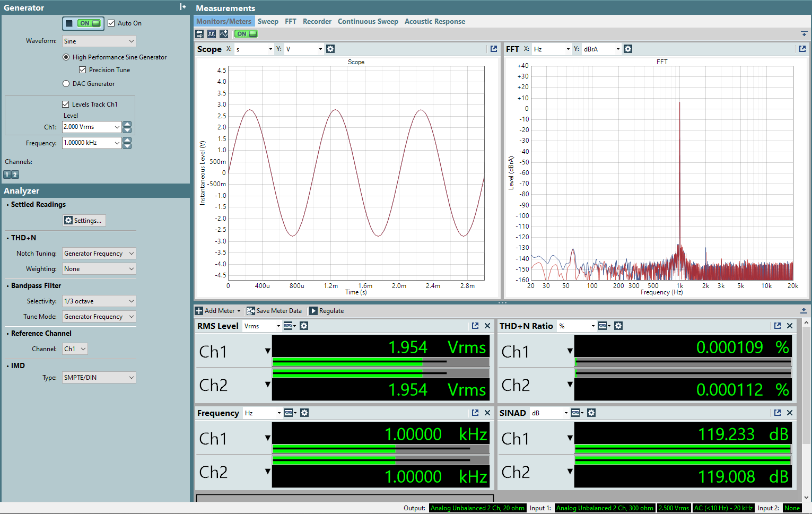This screenshot has width=812, height=514.
Task: Click the THD+N Ratio bar graph icon
Action: 602,326
